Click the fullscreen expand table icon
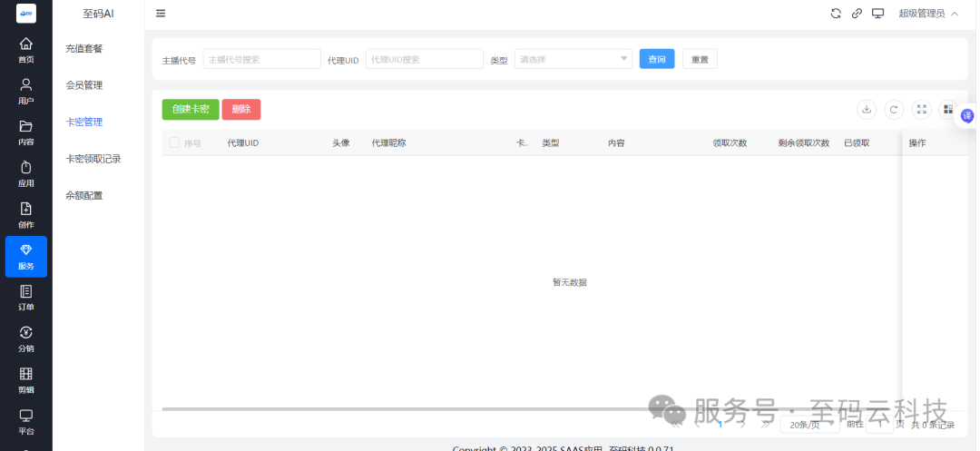Image resolution: width=980 pixels, height=451 pixels. tap(921, 109)
